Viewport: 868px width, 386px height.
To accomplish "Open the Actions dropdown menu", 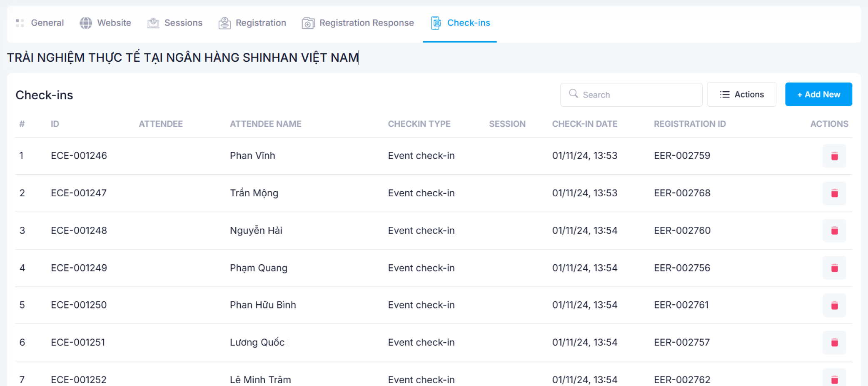I will 741,95.
